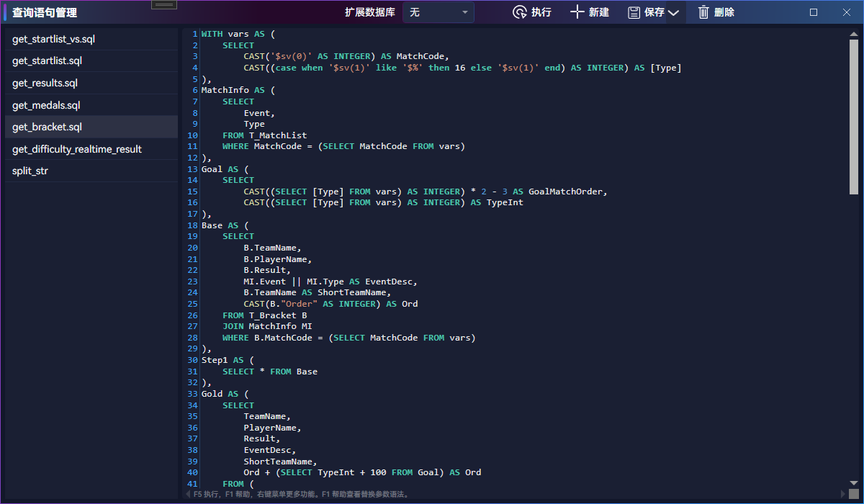This screenshot has width=864, height=504.
Task: Expand the save options chevron
Action: pos(673,13)
